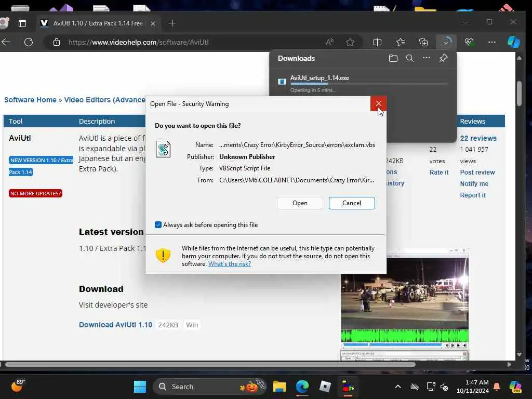Screen dimensions: 532x399
Task: Open a new browser tab
Action: (172, 23)
